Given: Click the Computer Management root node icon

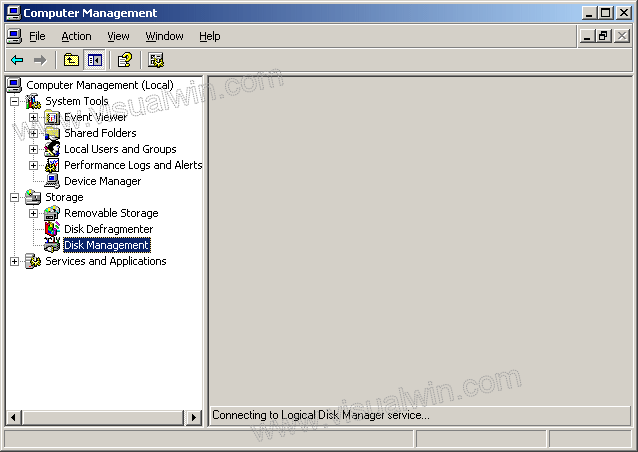Looking at the screenshot, I should pos(14,85).
